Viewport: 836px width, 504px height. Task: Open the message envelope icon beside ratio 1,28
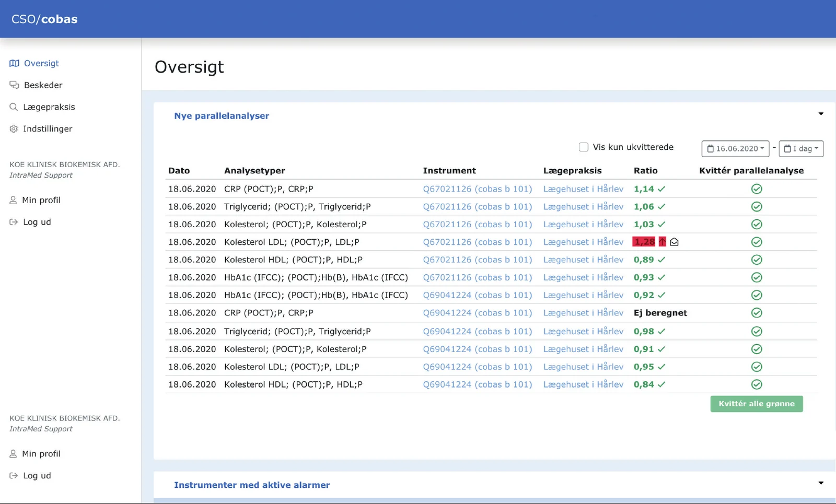674,242
